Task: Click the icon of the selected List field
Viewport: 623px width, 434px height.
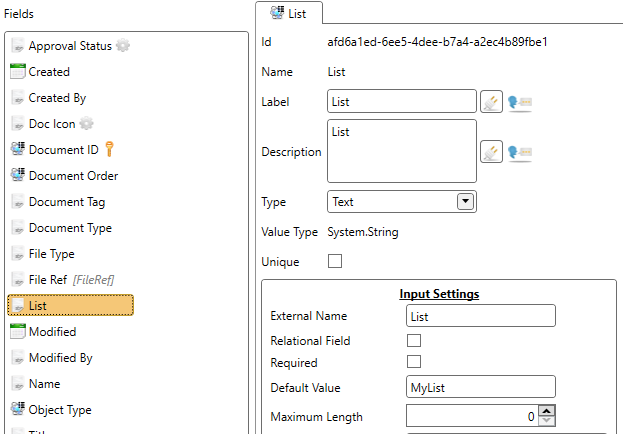Action: pyautogui.click(x=17, y=306)
